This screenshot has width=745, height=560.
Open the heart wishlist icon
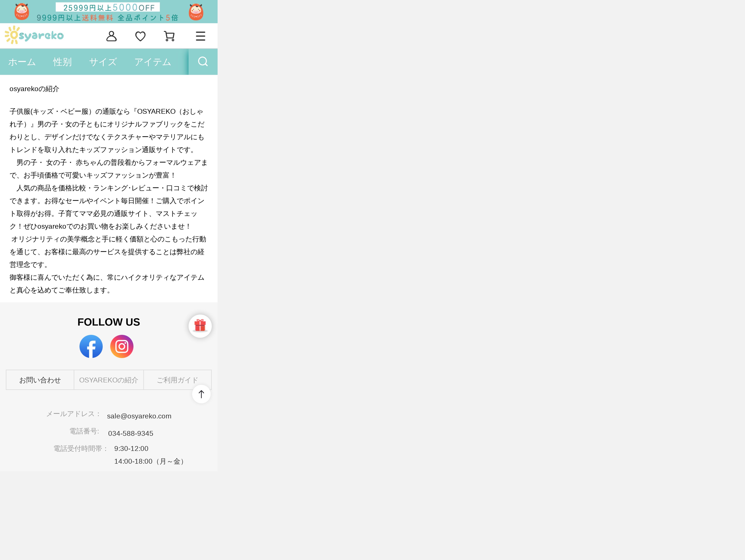140,36
